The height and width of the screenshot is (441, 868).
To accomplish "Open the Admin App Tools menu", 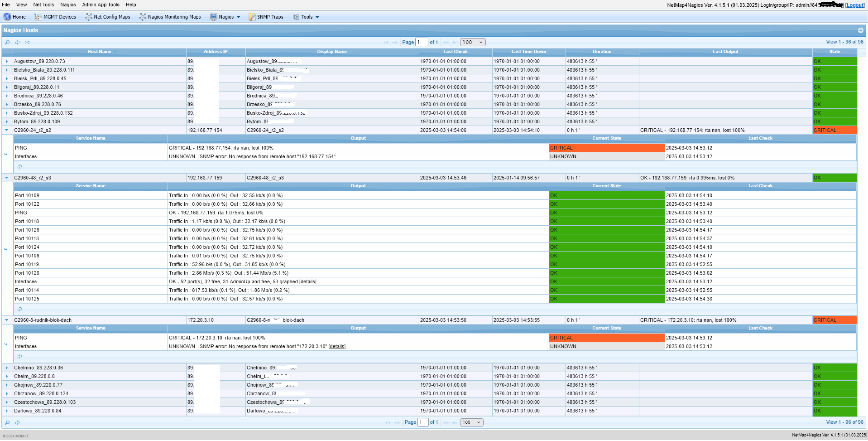I will (x=101, y=5).
